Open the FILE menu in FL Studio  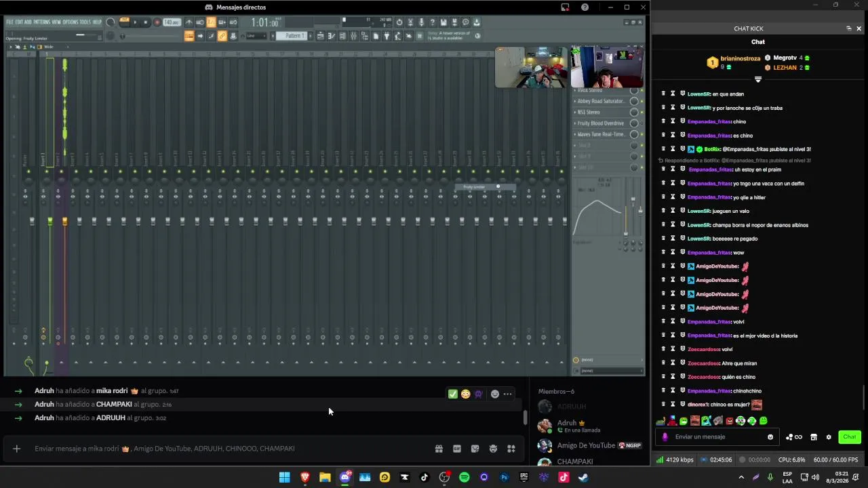tap(9, 22)
